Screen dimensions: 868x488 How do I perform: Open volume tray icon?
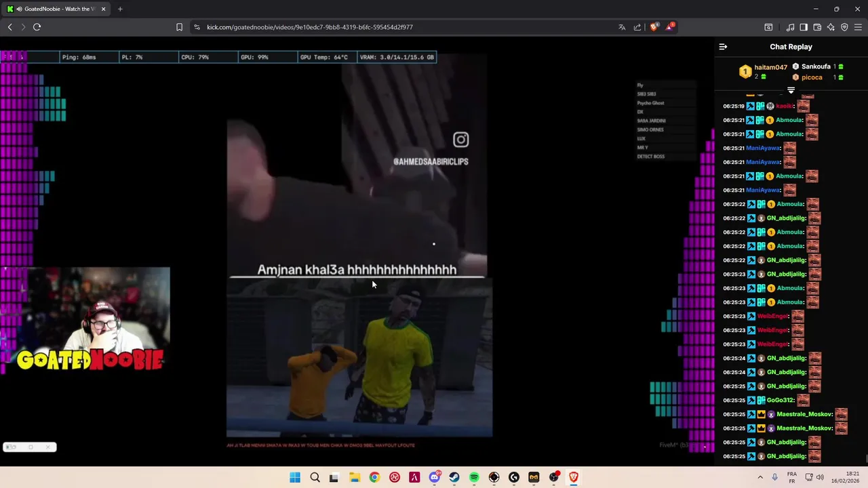tap(820, 478)
